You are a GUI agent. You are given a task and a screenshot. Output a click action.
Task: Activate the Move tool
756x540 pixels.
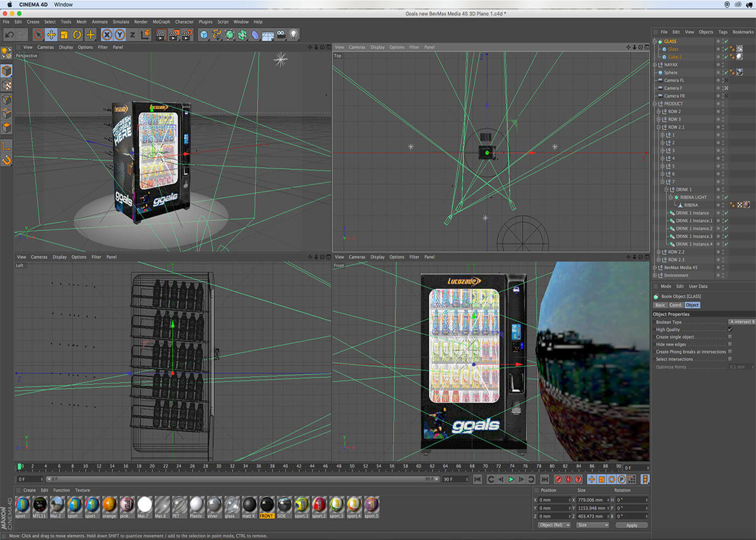pos(51,35)
